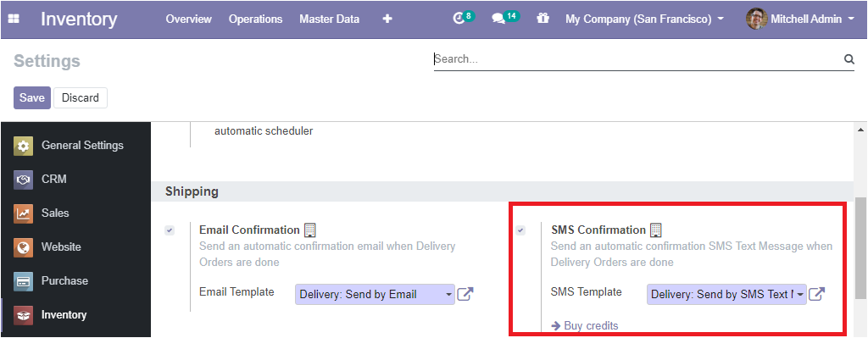Open My Company (San Francisco) switcher
This screenshot has height=338, width=868.
644,19
